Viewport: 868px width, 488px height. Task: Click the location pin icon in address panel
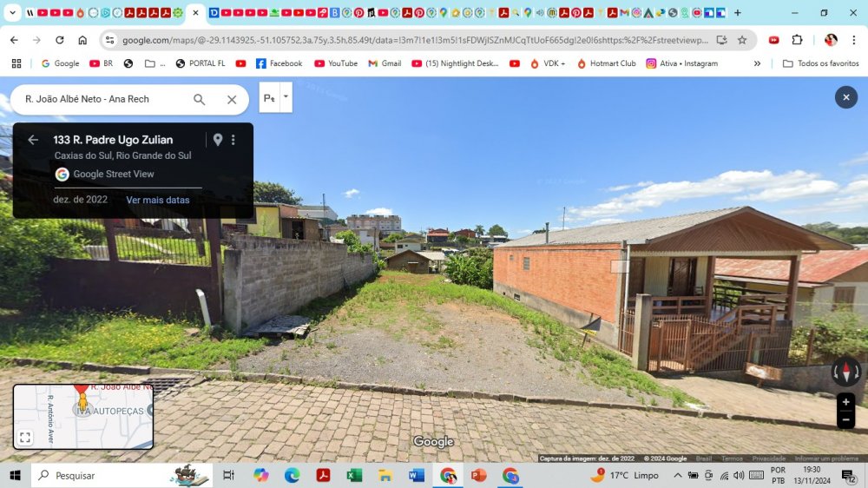(218, 140)
